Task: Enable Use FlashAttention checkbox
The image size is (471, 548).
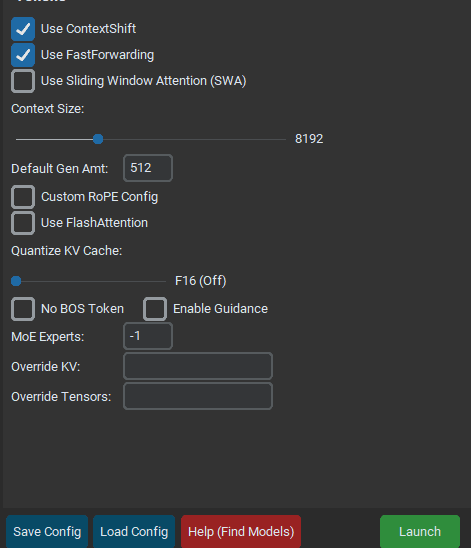Action: click(x=23, y=223)
